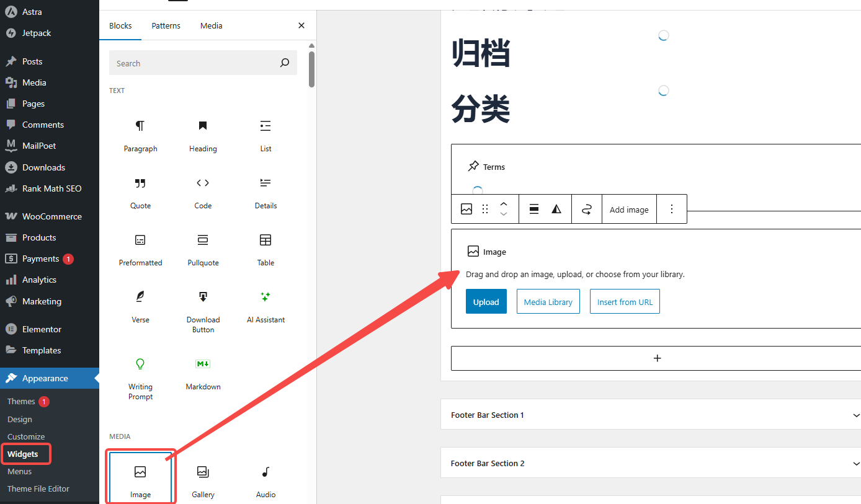This screenshot has height=504, width=861.
Task: Select the Quote block
Action: coord(140,190)
